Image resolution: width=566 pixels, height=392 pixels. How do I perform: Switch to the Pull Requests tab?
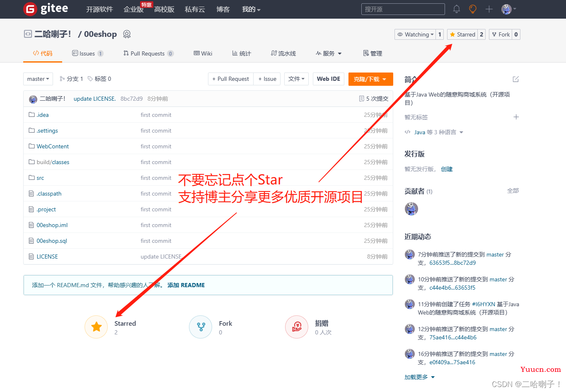(x=148, y=53)
